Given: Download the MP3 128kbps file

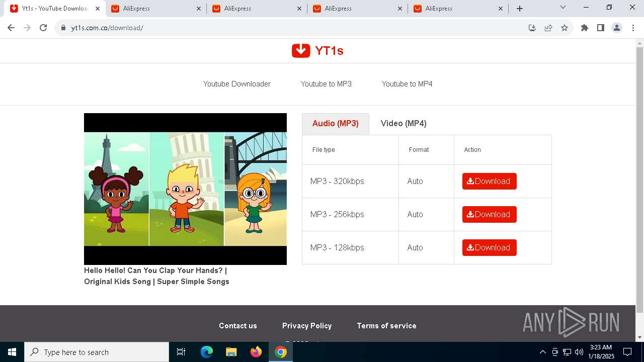Looking at the screenshot, I should [x=490, y=248].
